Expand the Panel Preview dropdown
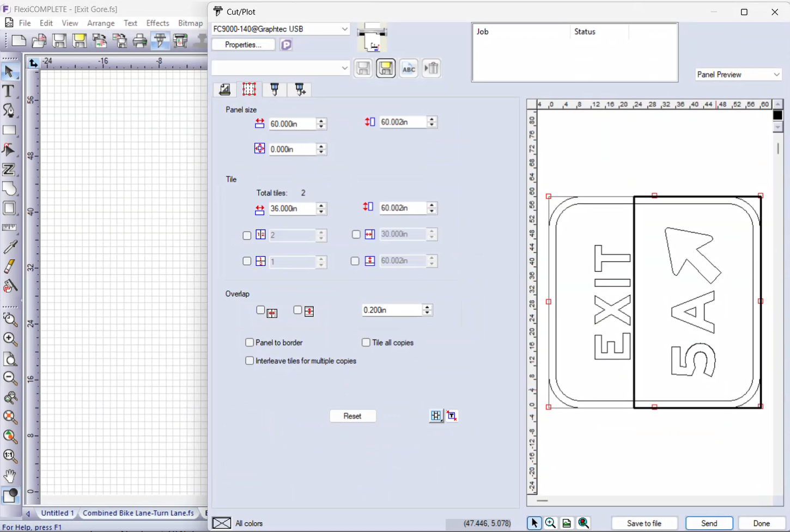The height and width of the screenshot is (532, 790). tap(776, 75)
